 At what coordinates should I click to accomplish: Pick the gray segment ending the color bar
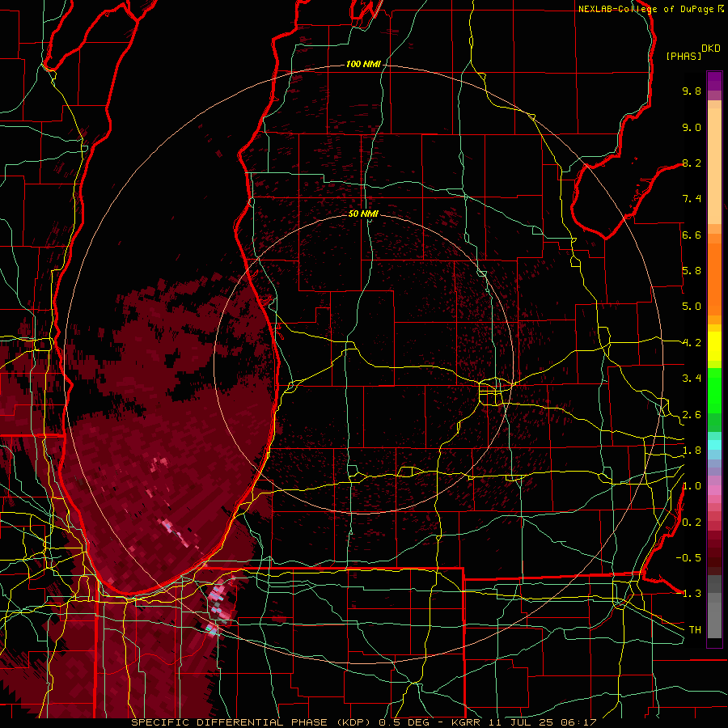pos(714,620)
